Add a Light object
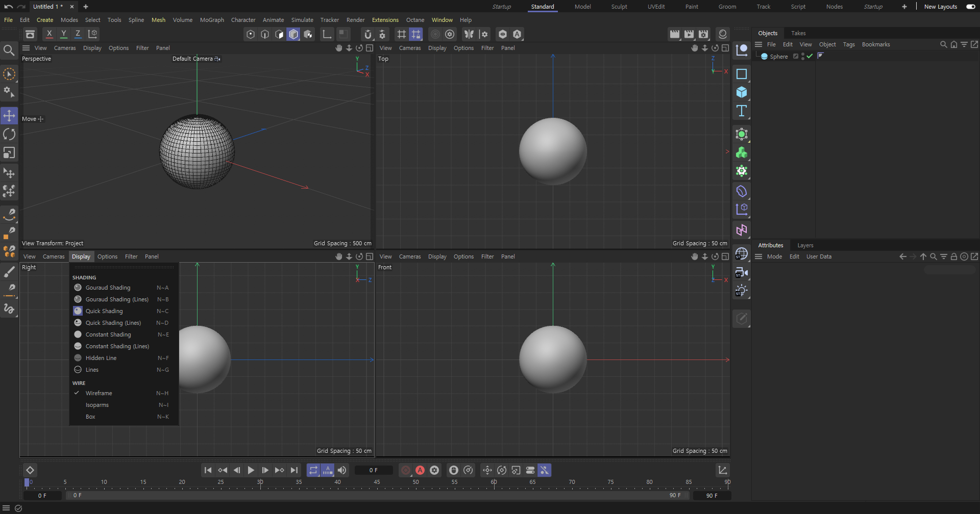 pyautogui.click(x=742, y=291)
